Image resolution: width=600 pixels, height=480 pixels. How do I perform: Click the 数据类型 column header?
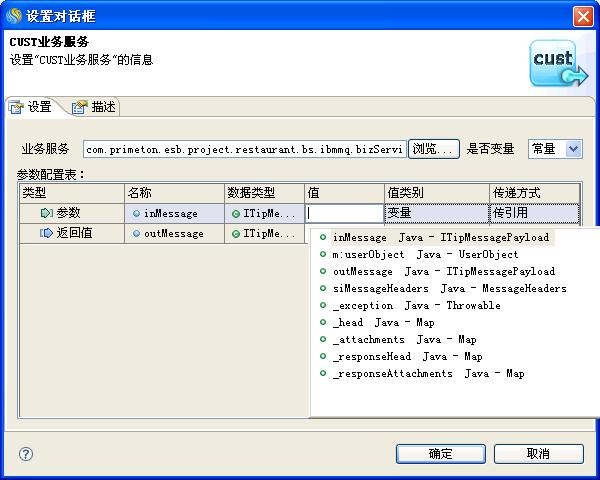click(264, 193)
